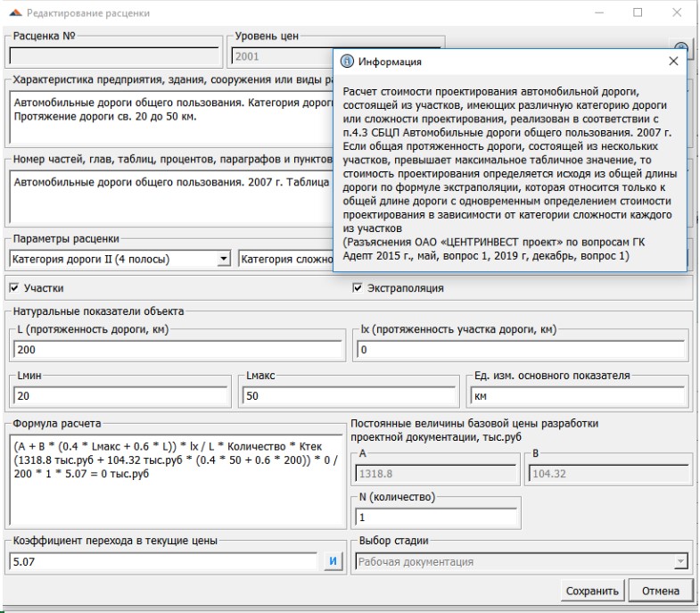Close the Редактирование расценки window
Screen dimensions: 700x613
coord(677,12)
